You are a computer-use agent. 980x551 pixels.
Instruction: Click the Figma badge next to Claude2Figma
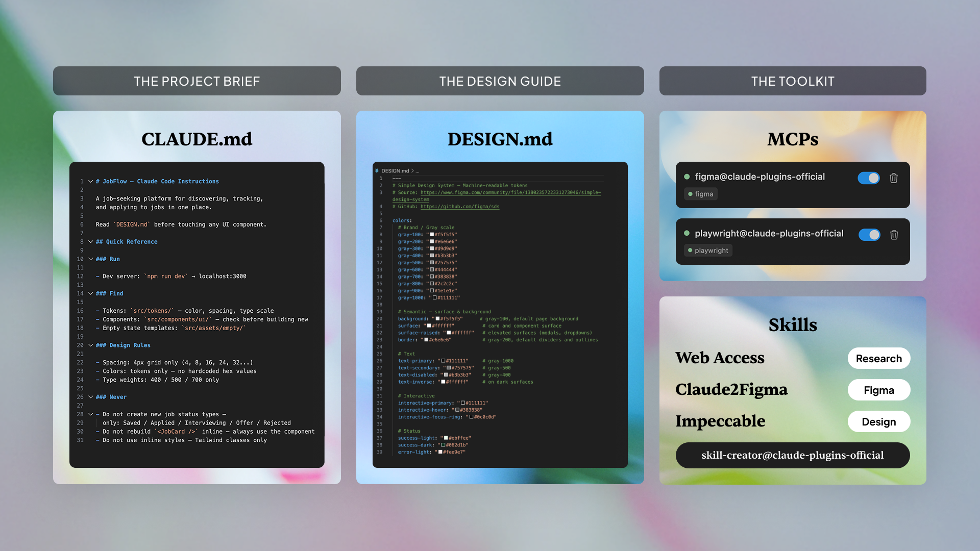(879, 390)
